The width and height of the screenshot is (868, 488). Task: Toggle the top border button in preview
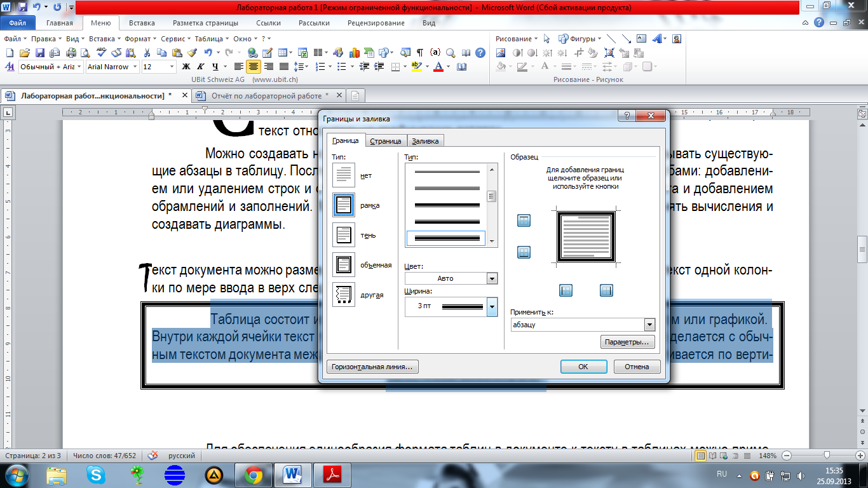click(x=524, y=221)
